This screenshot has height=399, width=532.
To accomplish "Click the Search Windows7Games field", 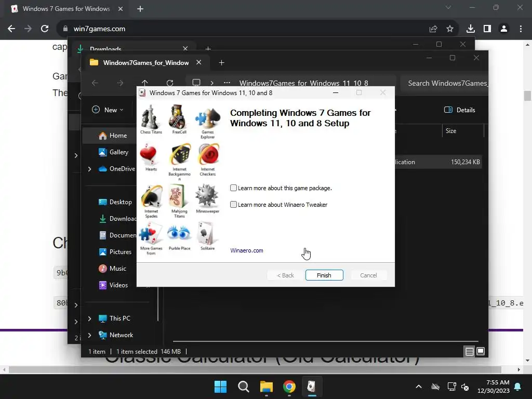I will point(444,83).
